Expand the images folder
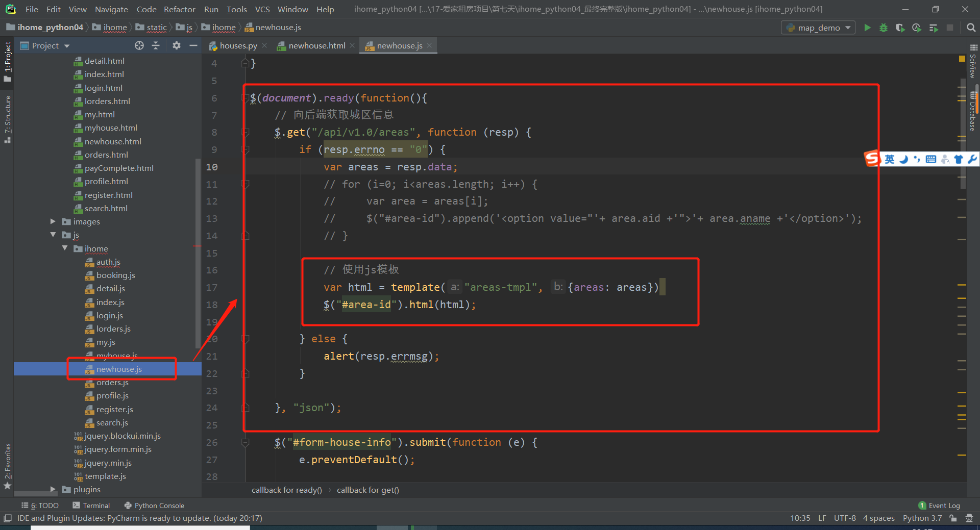The image size is (980, 530). pos(53,221)
